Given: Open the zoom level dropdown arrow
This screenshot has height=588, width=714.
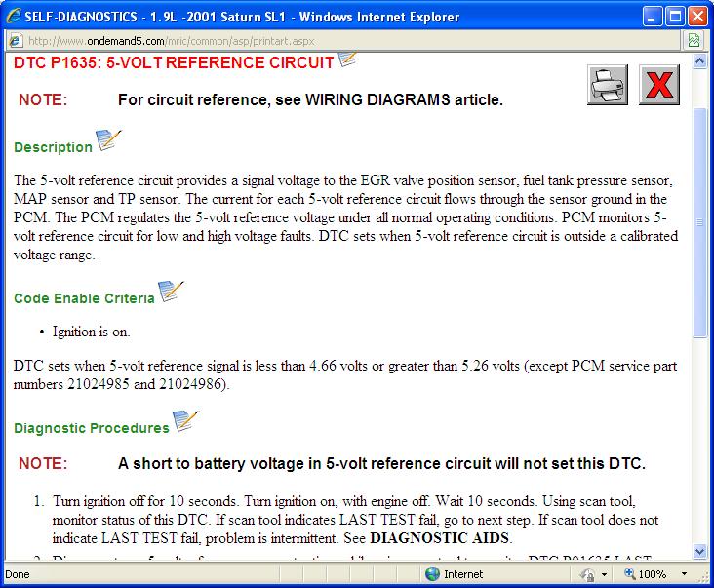Looking at the screenshot, I should click(684, 574).
